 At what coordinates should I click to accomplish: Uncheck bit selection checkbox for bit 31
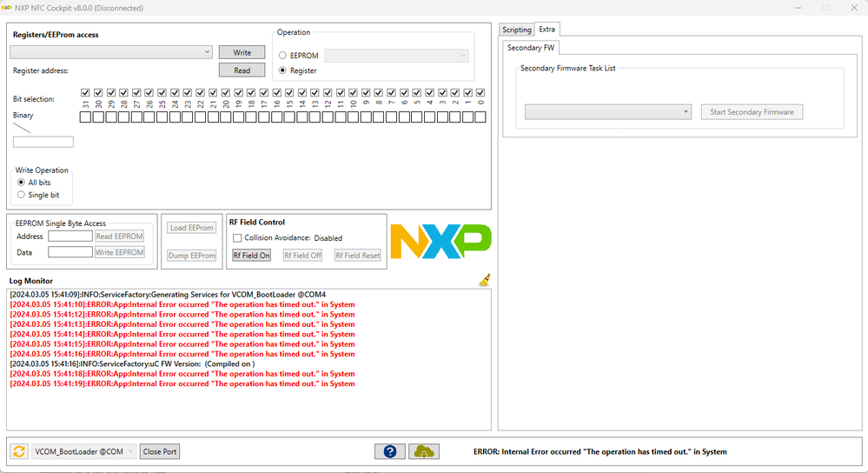coord(85,92)
